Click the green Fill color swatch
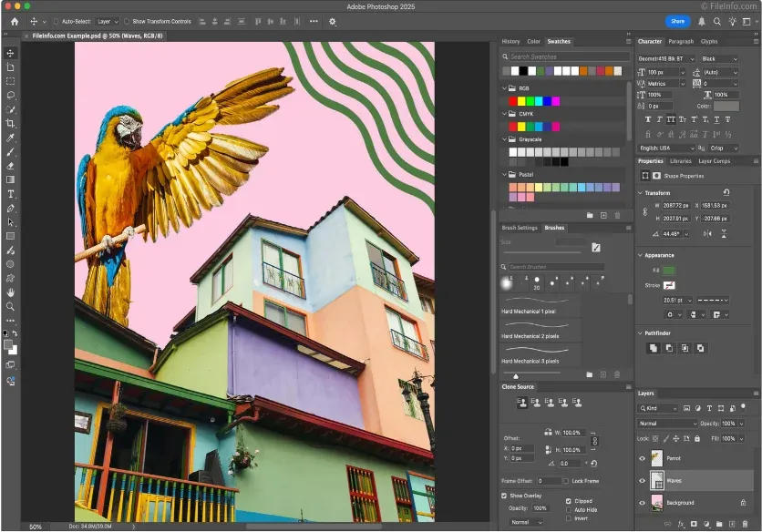Image resolution: width=762 pixels, height=532 pixels. pos(669,271)
